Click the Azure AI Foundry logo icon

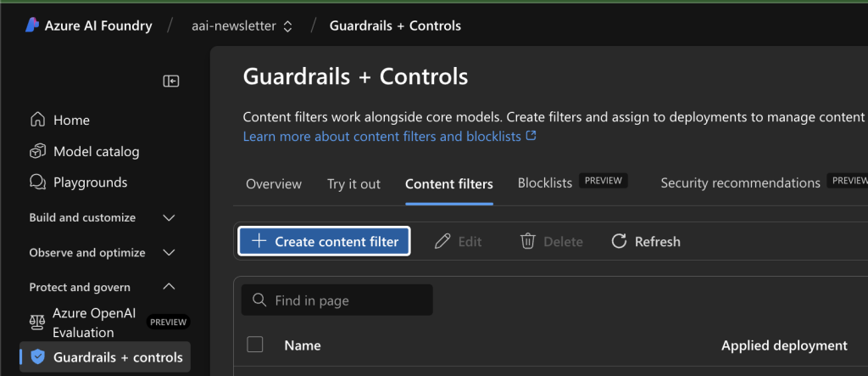click(x=32, y=25)
